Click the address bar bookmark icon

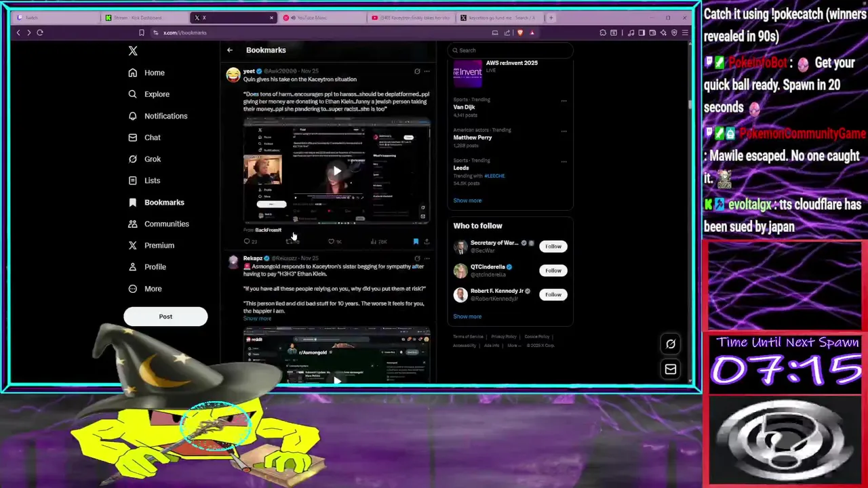pyautogui.click(x=141, y=33)
